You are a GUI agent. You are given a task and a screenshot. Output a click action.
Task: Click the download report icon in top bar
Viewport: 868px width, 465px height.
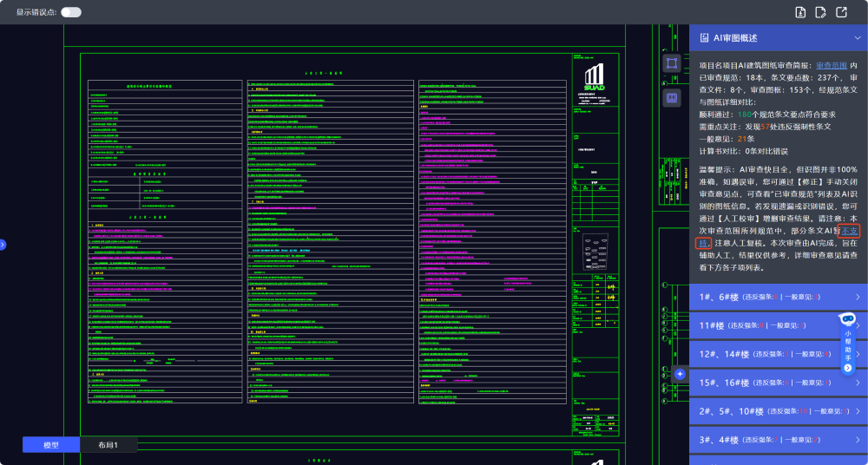800,12
